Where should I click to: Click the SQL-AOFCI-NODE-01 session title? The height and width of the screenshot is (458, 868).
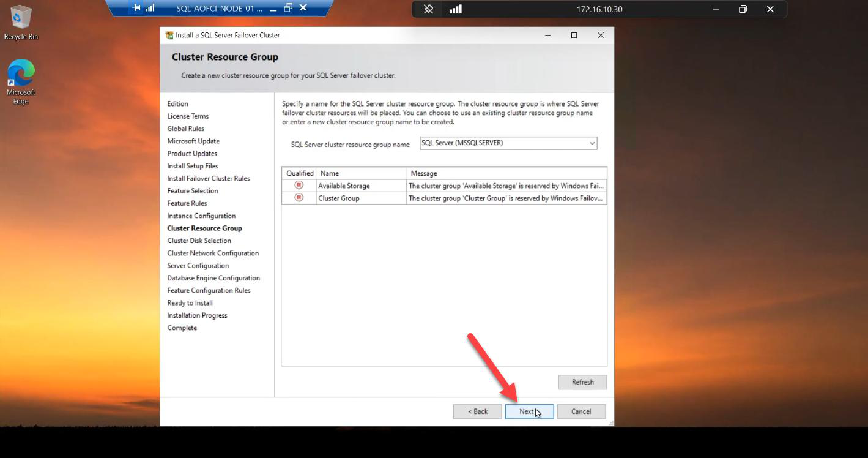(219, 9)
